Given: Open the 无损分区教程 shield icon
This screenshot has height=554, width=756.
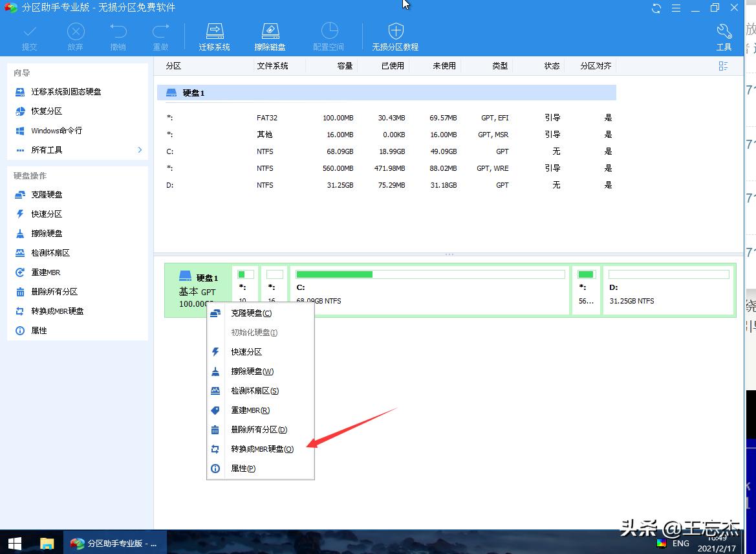Looking at the screenshot, I should [x=395, y=31].
